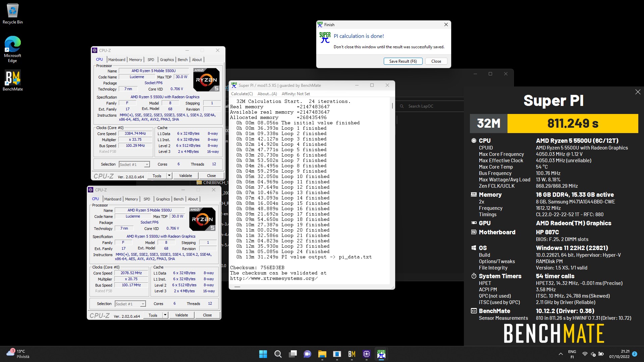The height and width of the screenshot is (362, 644).
Task: Click the Memory module icon in BenchMate panel
Action: pyautogui.click(x=474, y=194)
